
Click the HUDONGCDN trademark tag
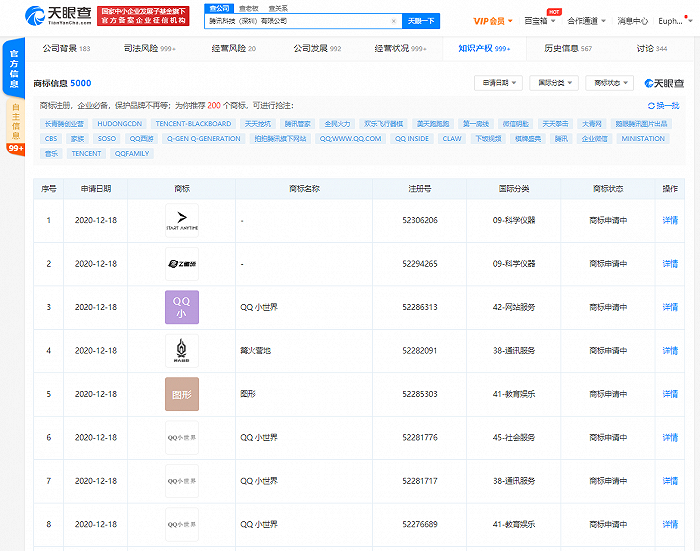point(120,124)
